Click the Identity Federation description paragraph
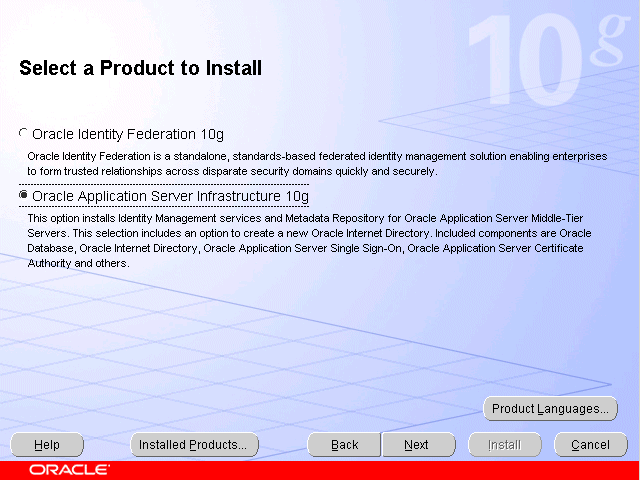Viewport: 640px width, 480px height. [317, 164]
